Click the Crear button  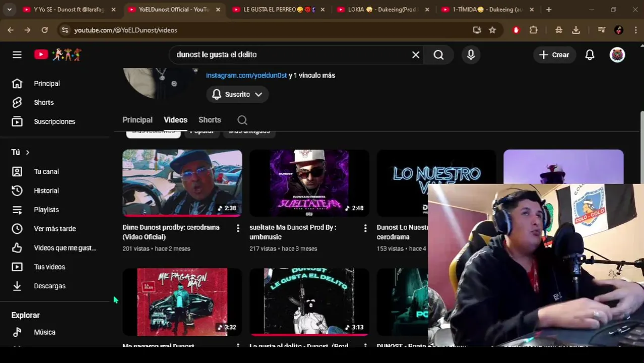click(554, 55)
